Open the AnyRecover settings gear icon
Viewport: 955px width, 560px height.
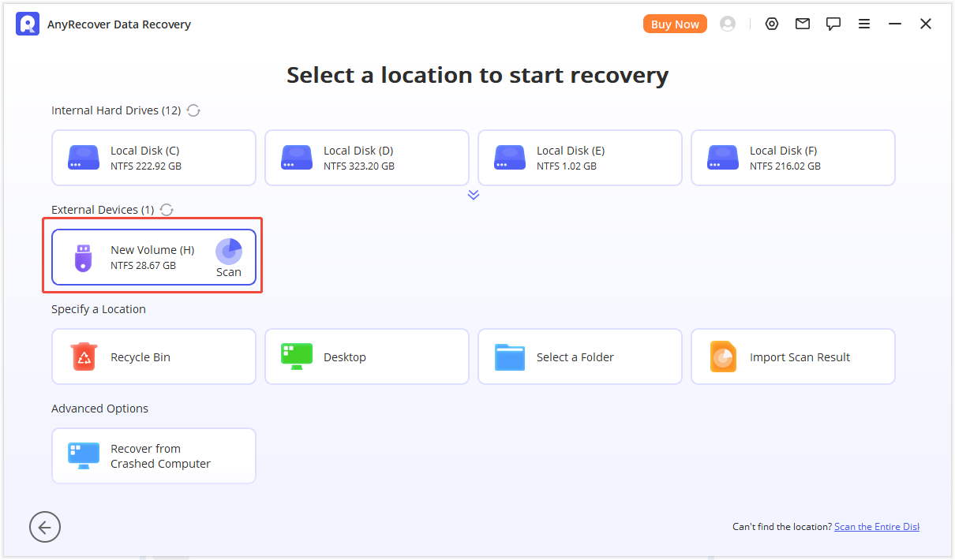click(x=771, y=24)
